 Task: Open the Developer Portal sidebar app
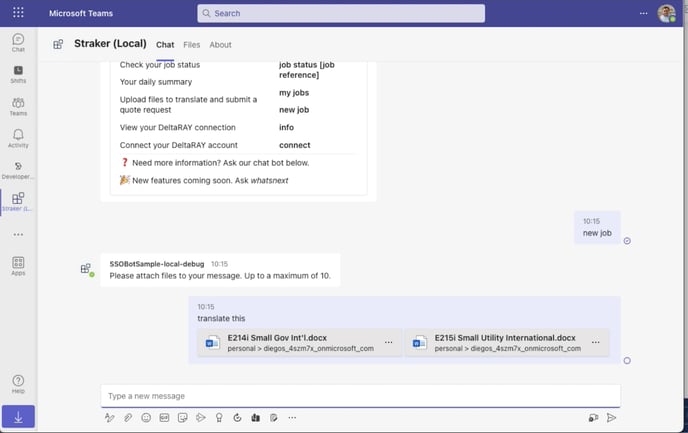point(18,170)
